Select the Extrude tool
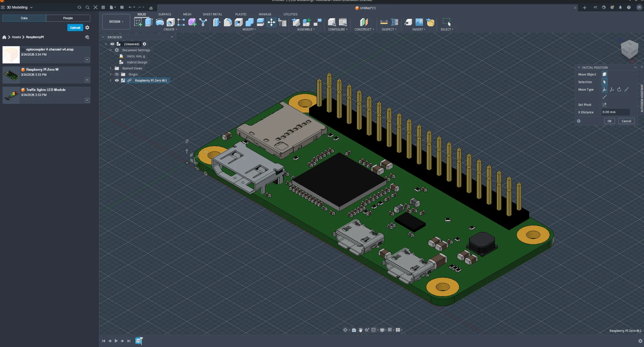The height and width of the screenshot is (347, 644). tap(149, 22)
